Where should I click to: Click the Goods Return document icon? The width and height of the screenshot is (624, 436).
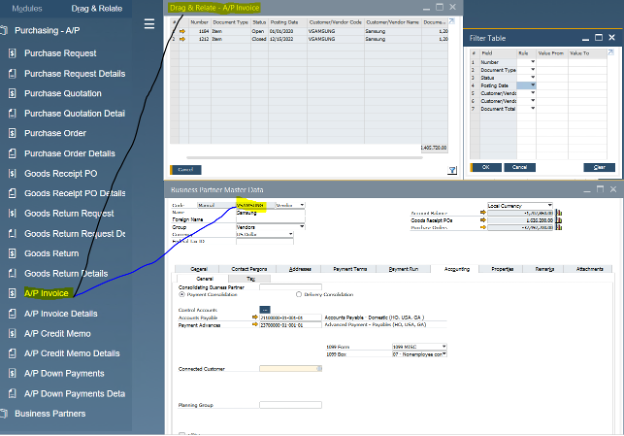(x=12, y=253)
